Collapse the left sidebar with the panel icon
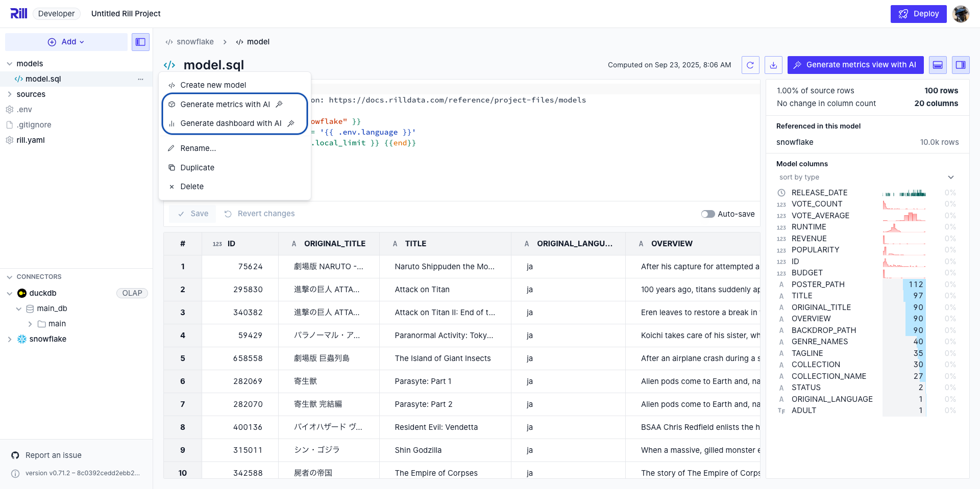The image size is (980, 489). [140, 42]
